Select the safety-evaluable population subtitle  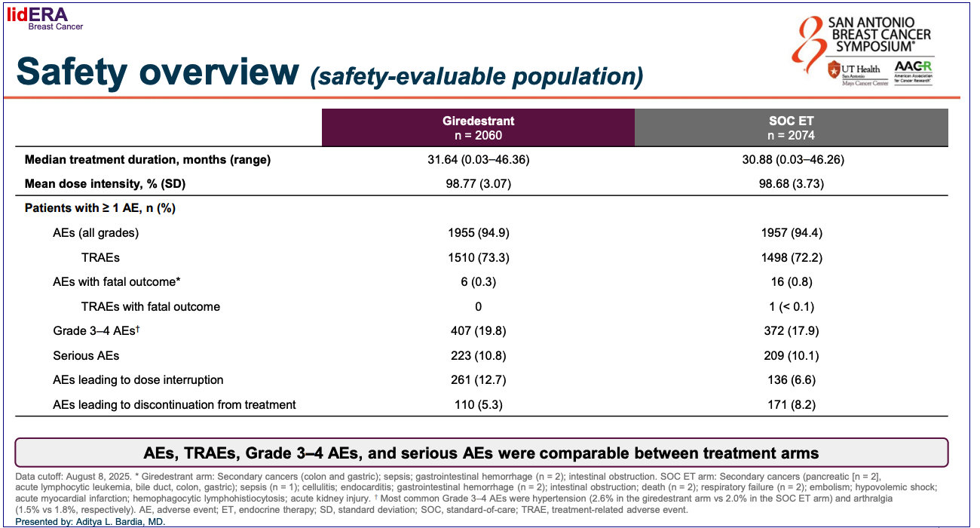[476, 76]
